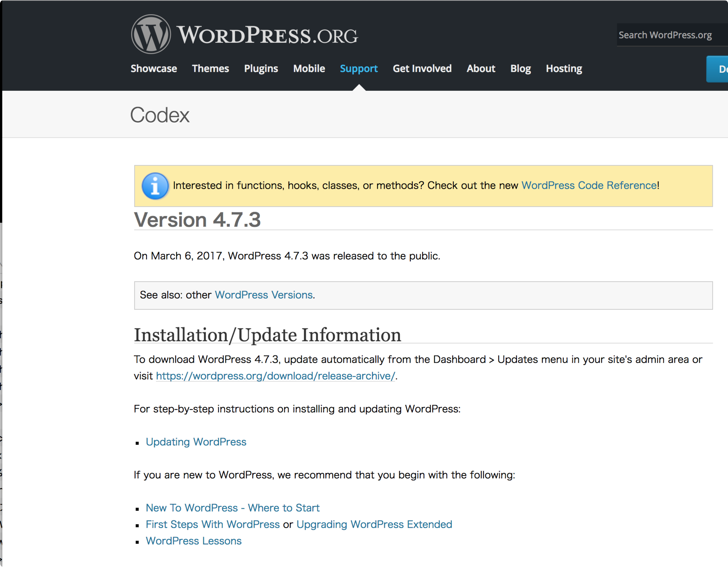
Task: Open the Plugins page
Action: (261, 69)
